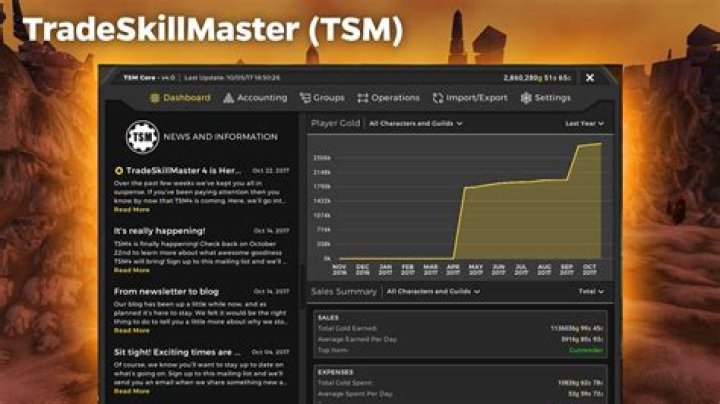This screenshot has width=720, height=404.
Task: Open the Sales Summary Total dropdown
Action: [591, 292]
